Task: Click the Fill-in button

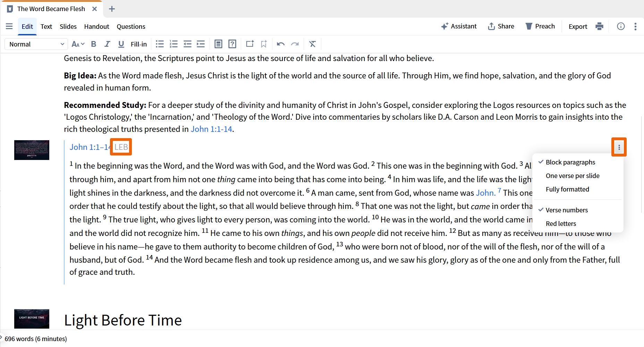Action: point(139,44)
